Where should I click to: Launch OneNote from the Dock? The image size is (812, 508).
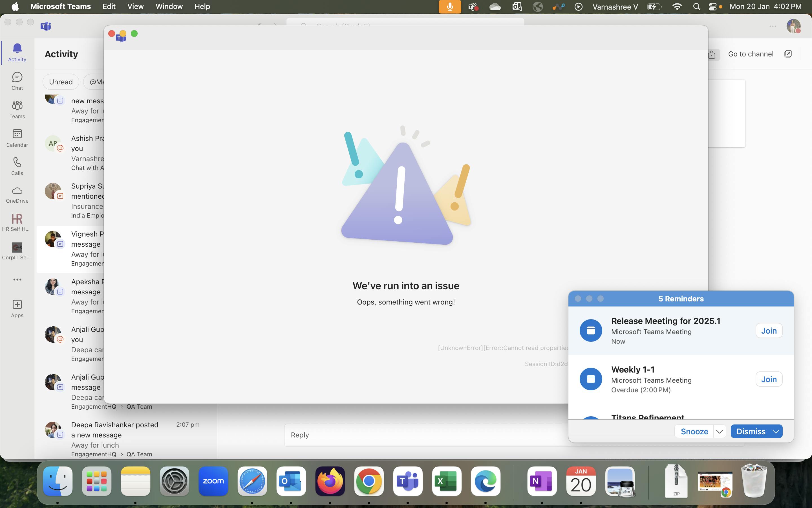tap(542, 481)
